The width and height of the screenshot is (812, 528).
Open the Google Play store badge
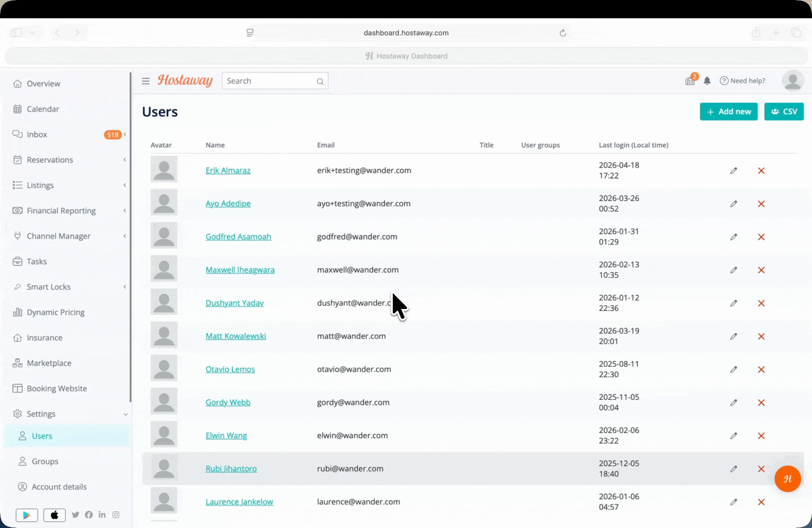pyautogui.click(x=27, y=515)
